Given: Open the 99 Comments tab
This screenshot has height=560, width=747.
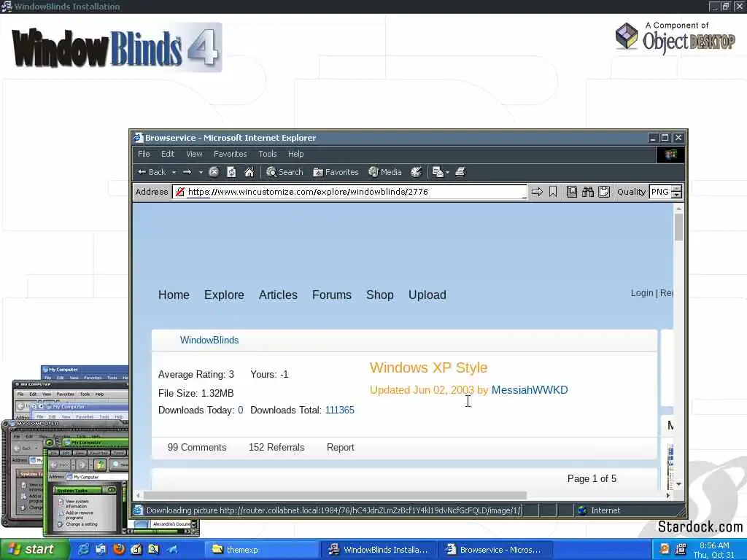Looking at the screenshot, I should pos(197,447).
